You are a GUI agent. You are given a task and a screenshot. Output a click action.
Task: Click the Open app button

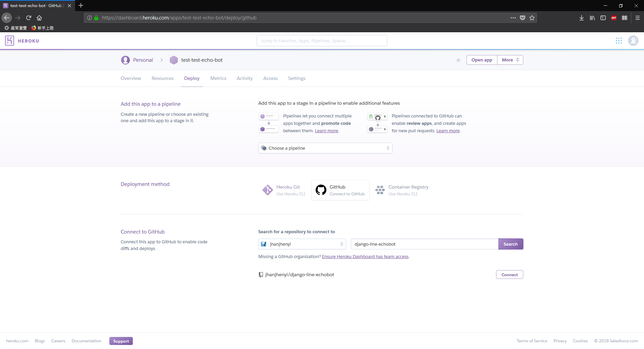point(482,60)
